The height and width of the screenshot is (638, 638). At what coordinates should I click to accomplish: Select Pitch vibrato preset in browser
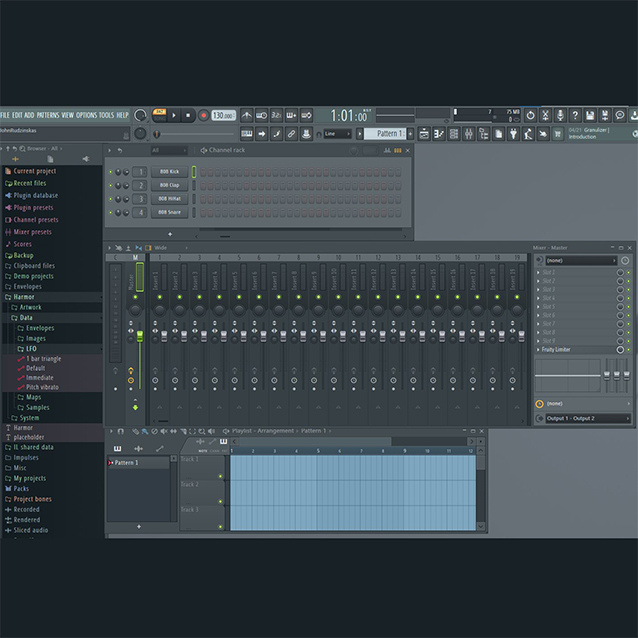point(42,386)
